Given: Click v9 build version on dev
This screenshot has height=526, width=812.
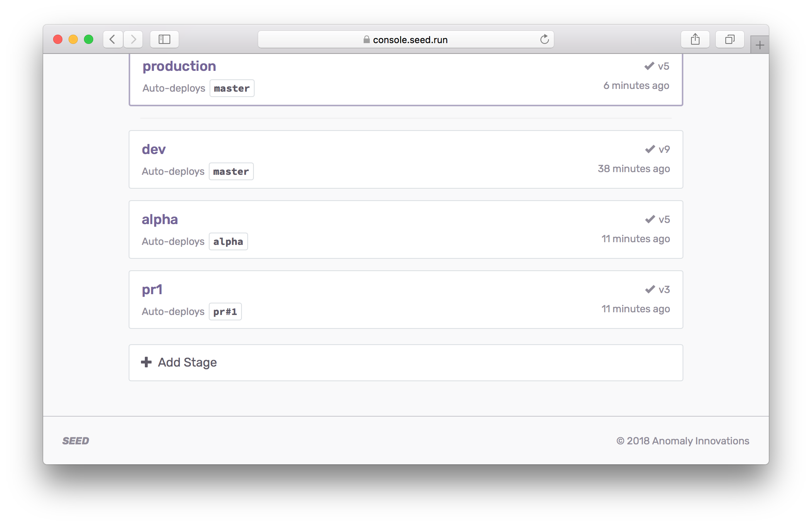Looking at the screenshot, I should click(x=664, y=149).
